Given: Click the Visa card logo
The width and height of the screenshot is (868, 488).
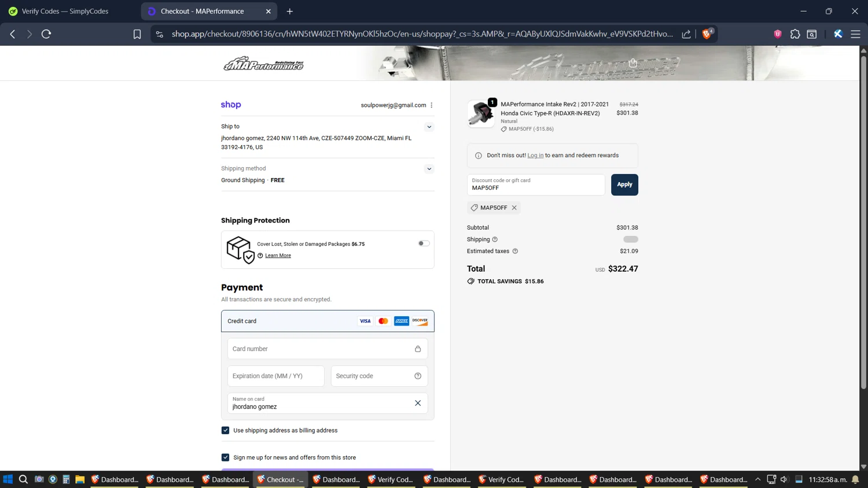Looking at the screenshot, I should pyautogui.click(x=365, y=321).
